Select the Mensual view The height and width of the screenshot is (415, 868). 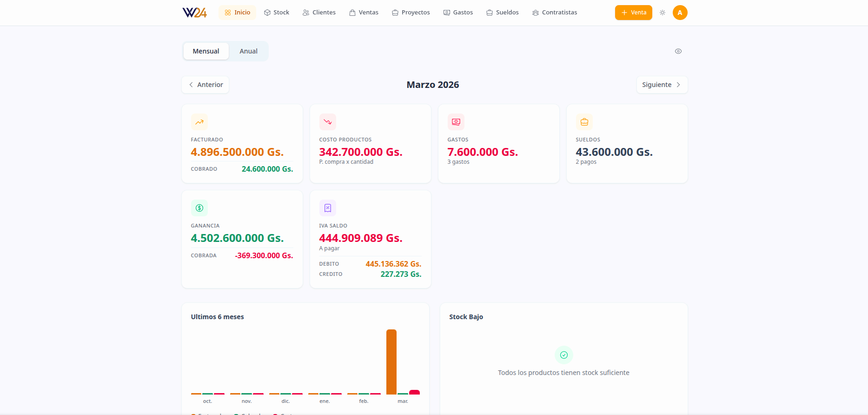point(206,51)
